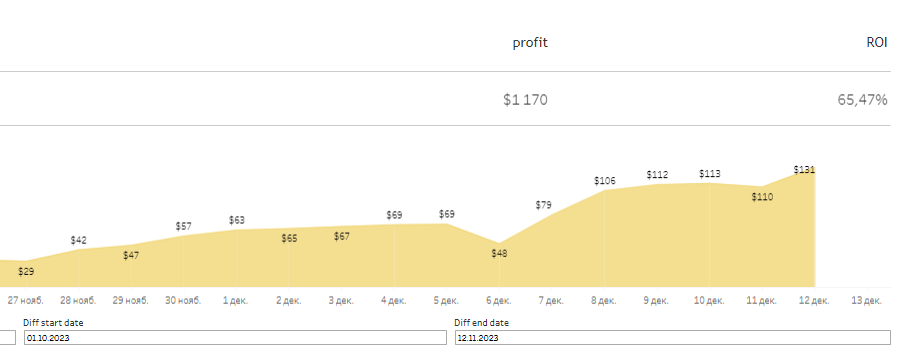Select the profit column header
Viewport: 897px width, 362px height.
[x=530, y=43]
